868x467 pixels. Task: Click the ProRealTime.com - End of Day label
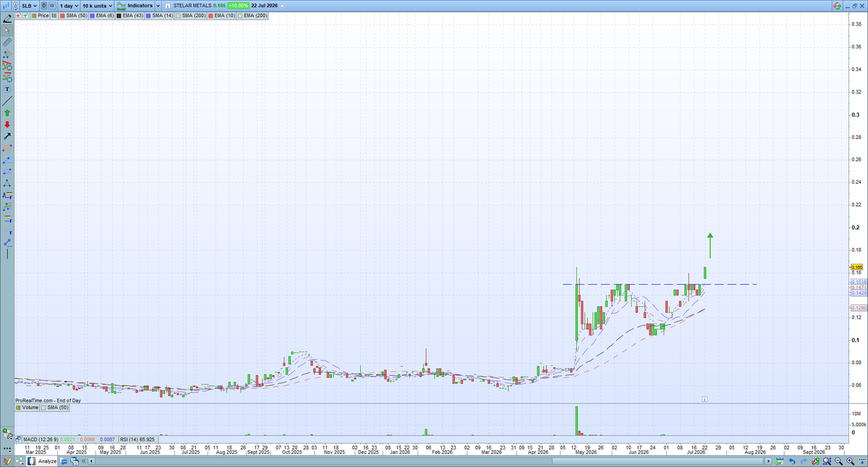click(48, 400)
